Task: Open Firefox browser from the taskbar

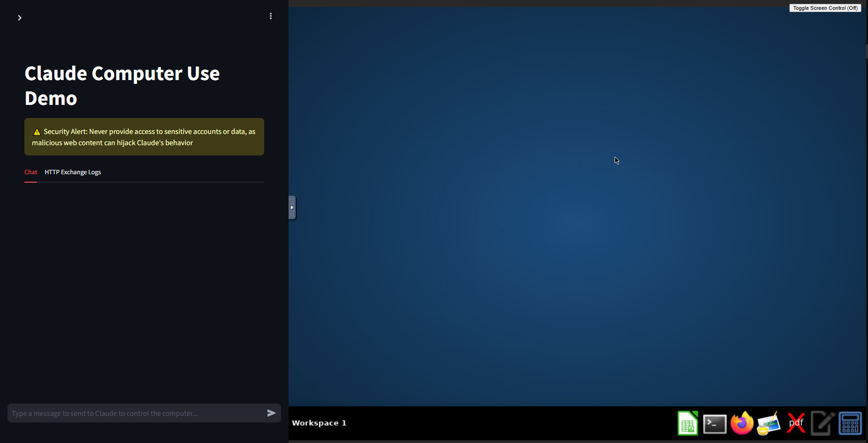Action: 742,423
